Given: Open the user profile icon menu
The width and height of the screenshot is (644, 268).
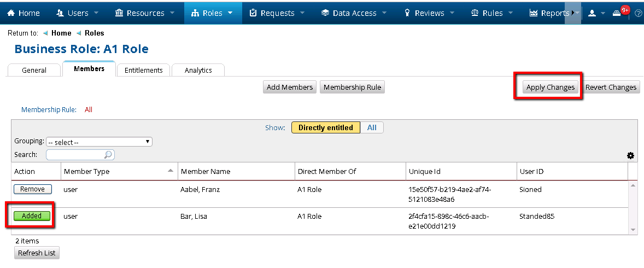Looking at the screenshot, I should 592,13.
